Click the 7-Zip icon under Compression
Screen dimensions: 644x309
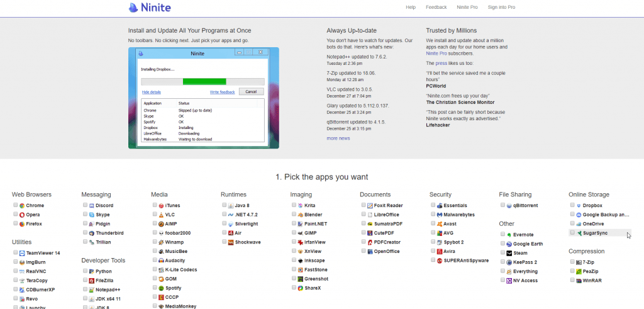(579, 262)
